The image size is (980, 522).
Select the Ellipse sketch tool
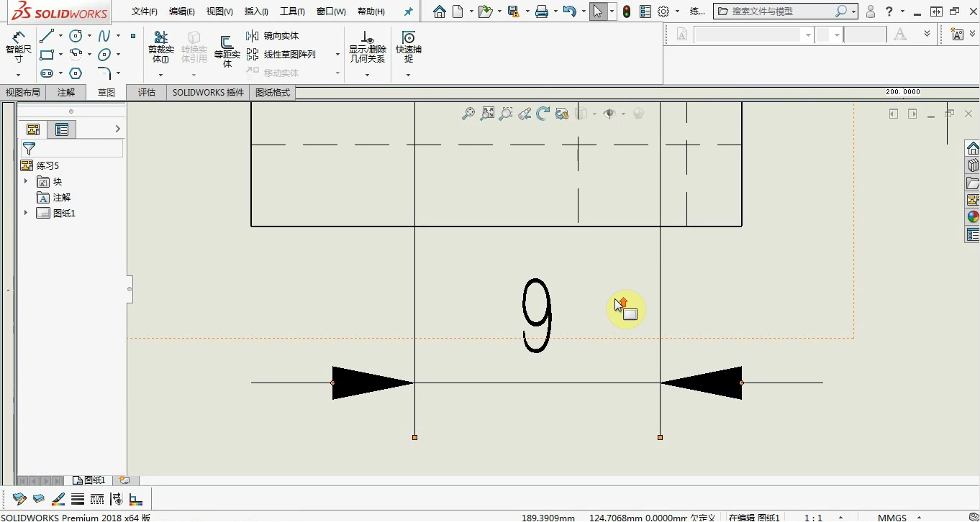click(x=105, y=55)
